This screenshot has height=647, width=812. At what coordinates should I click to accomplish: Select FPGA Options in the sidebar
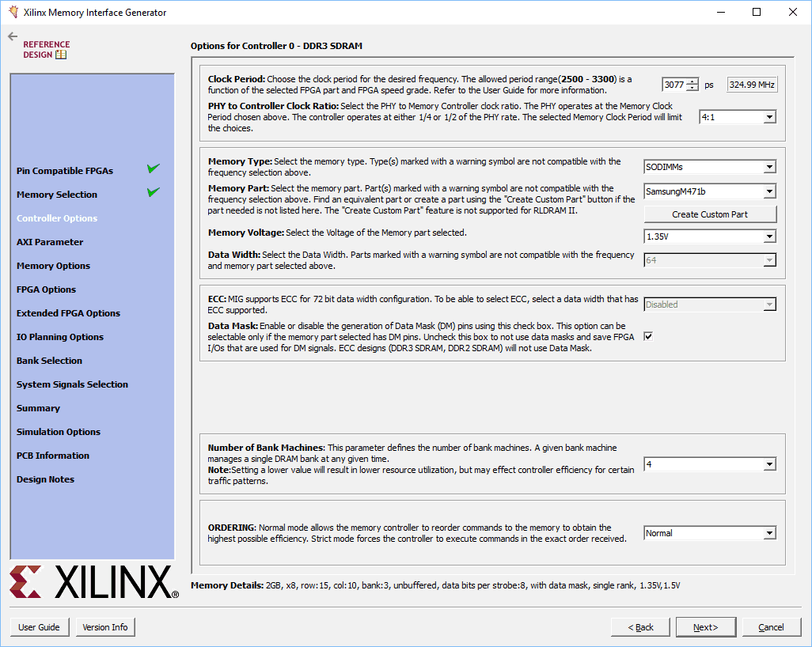coord(47,289)
